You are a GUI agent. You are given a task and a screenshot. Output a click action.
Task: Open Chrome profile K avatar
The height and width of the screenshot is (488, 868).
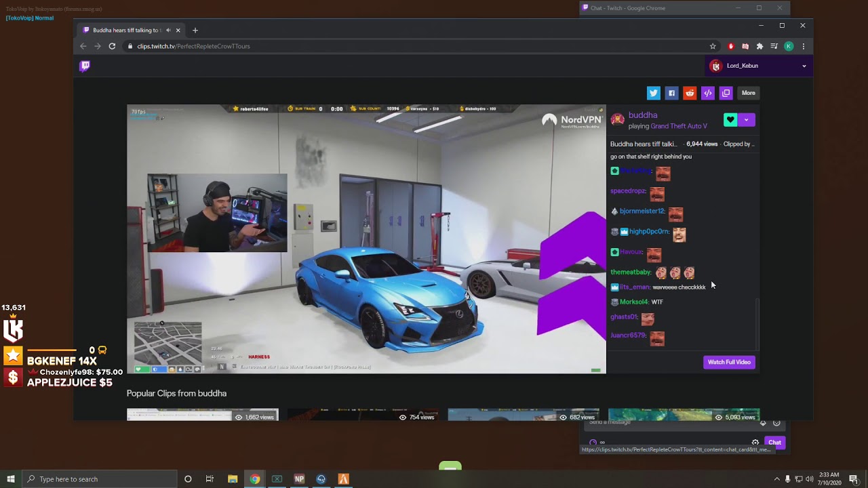point(789,46)
